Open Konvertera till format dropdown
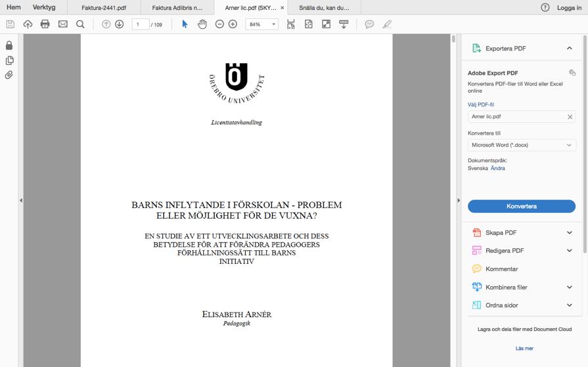The image size is (588, 367). (522, 145)
